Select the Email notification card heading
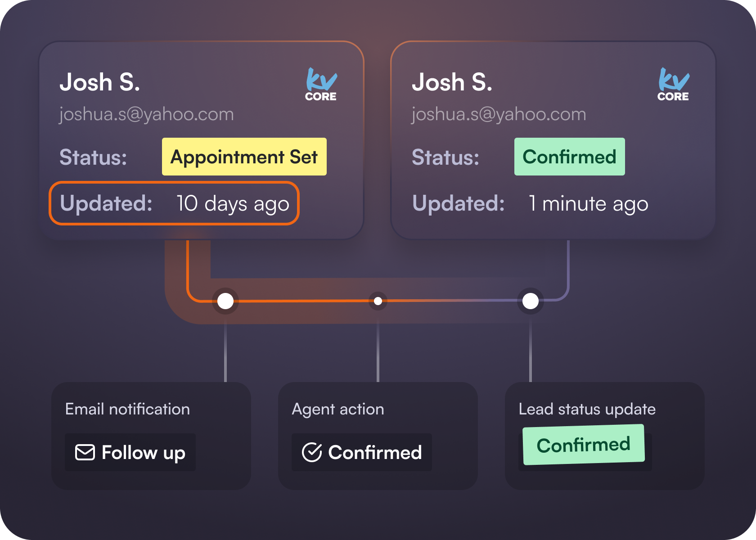Image resolution: width=756 pixels, height=540 pixels. point(128,409)
